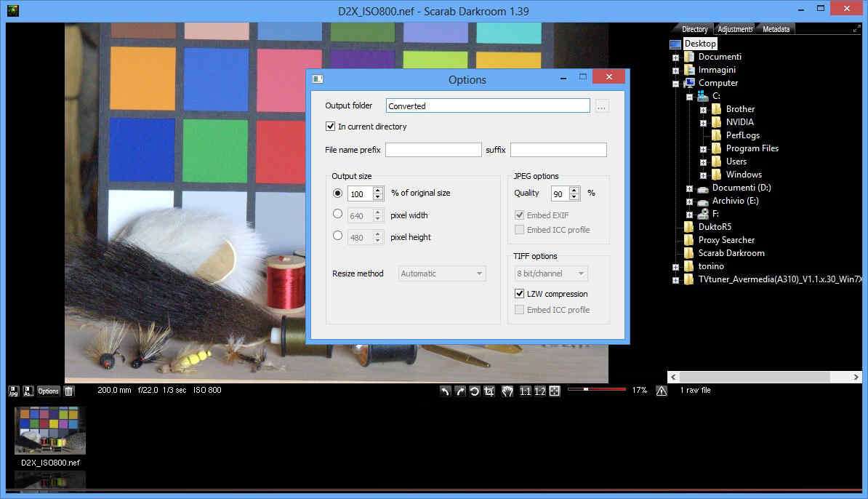Viewport: 868px width, 499px height.
Task: Switch to the Adjustments tab
Action: pos(735,29)
